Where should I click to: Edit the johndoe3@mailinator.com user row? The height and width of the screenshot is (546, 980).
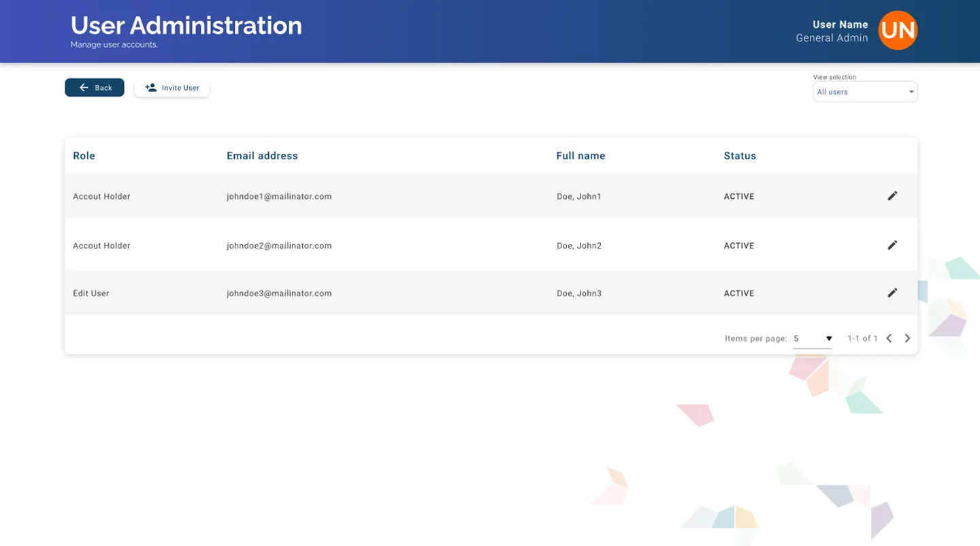tap(892, 293)
